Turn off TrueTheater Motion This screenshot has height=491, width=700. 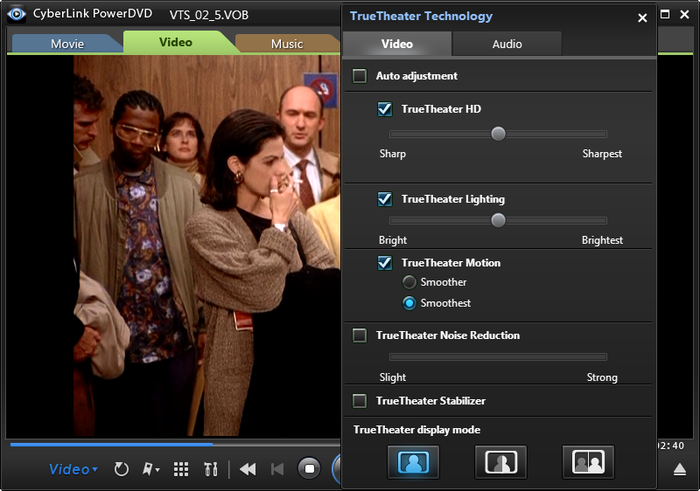tap(385, 263)
